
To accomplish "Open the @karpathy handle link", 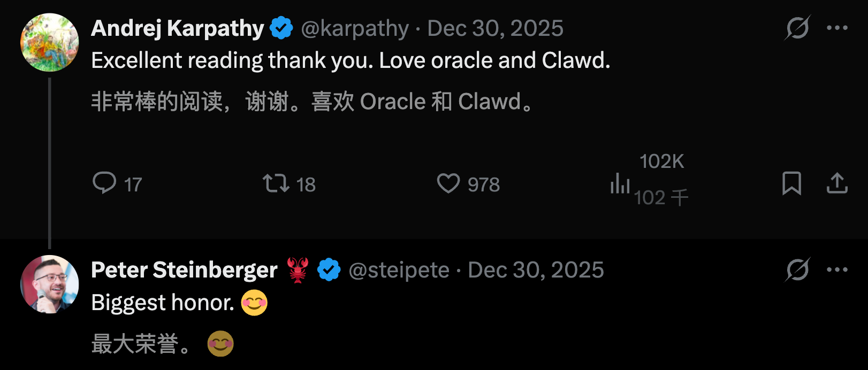I will click(x=355, y=28).
